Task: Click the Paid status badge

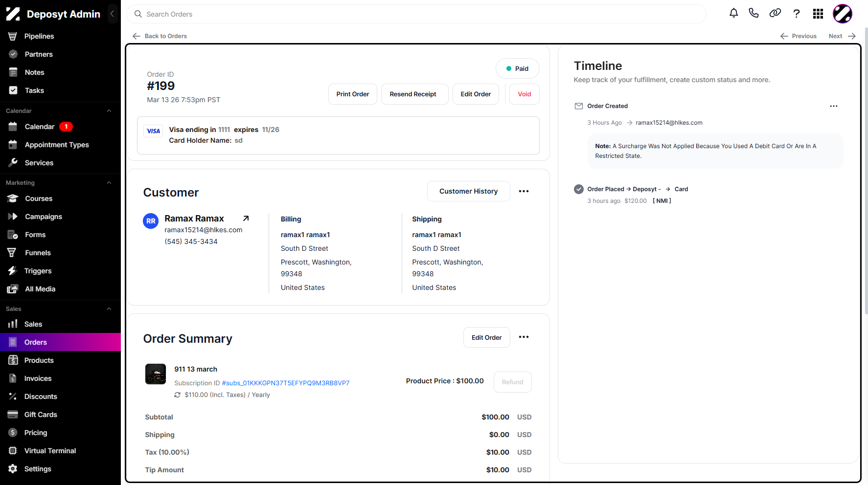Action: tap(518, 68)
